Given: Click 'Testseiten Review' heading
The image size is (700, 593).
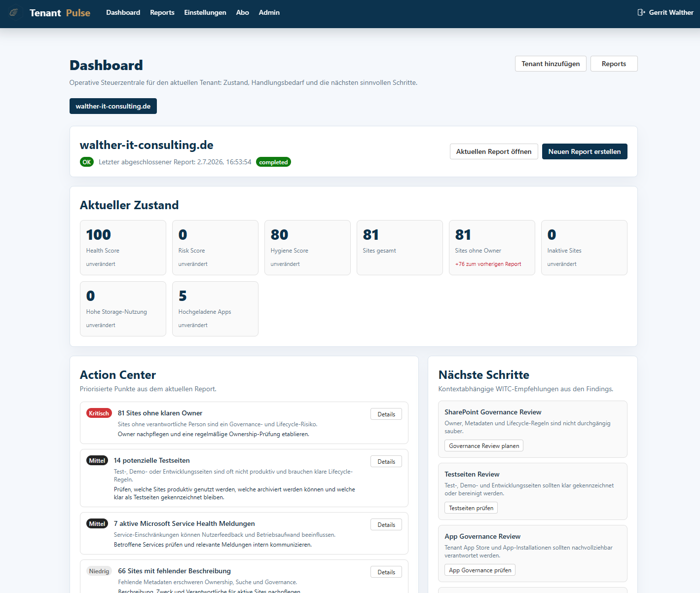Looking at the screenshot, I should tap(472, 474).
